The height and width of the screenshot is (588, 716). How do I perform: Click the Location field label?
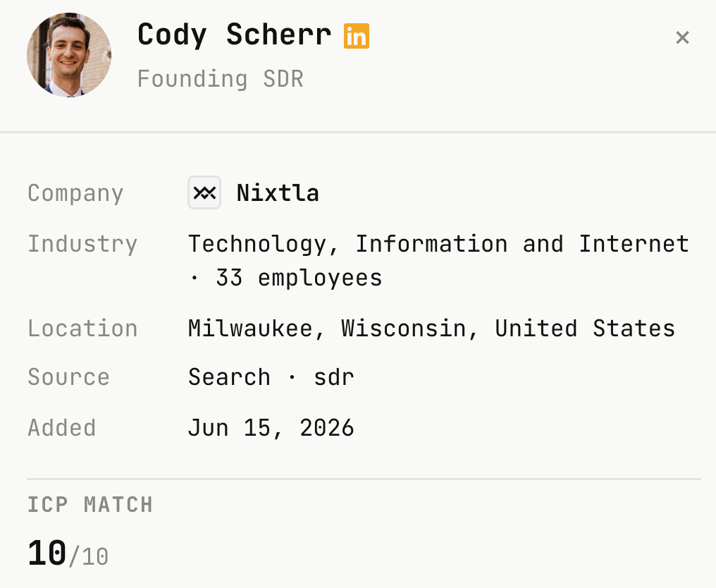pyautogui.click(x=82, y=329)
